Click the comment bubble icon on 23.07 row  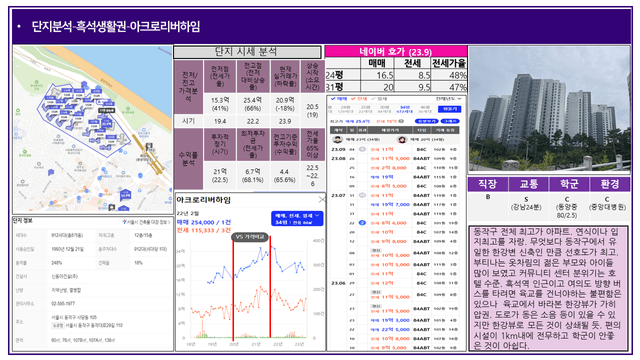point(362,195)
